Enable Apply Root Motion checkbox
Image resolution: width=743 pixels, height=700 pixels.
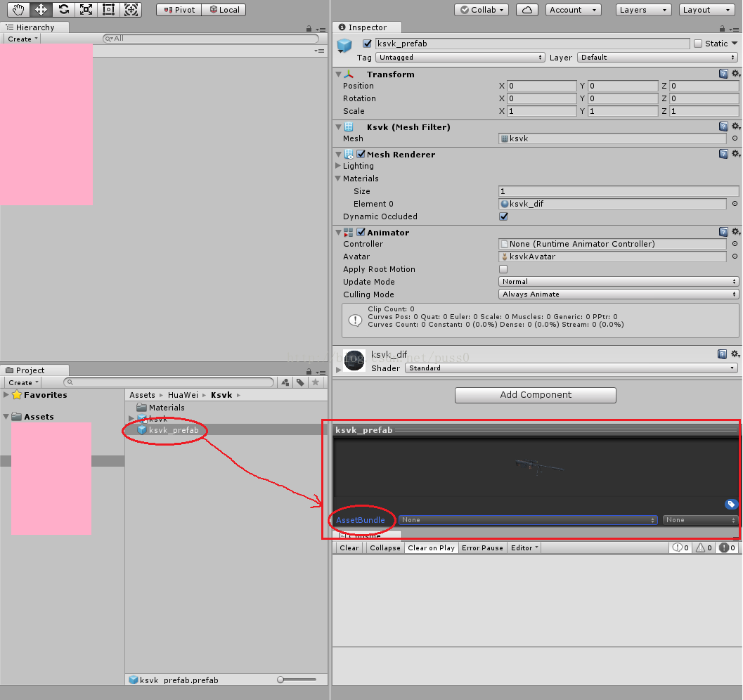503,269
